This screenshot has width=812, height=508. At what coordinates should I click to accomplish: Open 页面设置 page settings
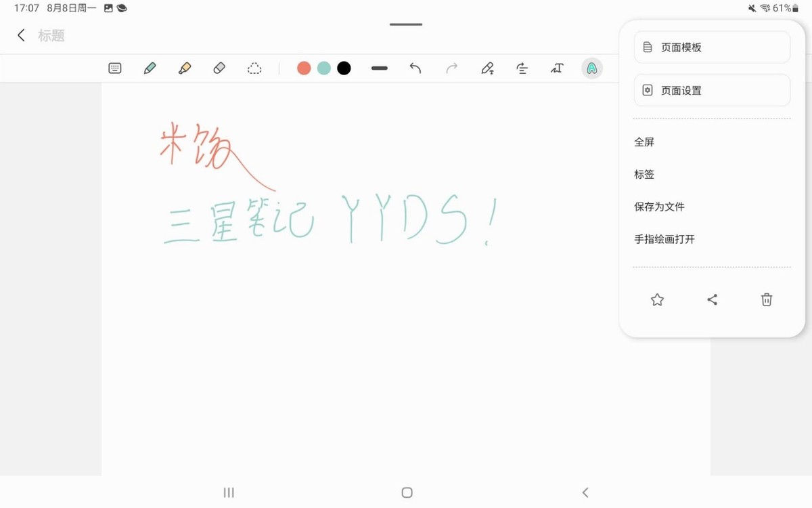(712, 90)
